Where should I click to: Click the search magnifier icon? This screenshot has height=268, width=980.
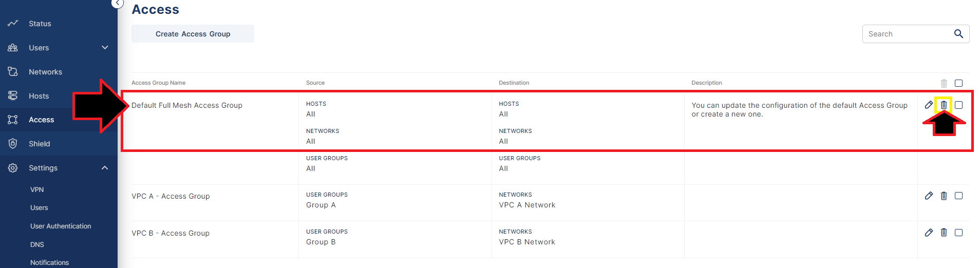tap(958, 34)
